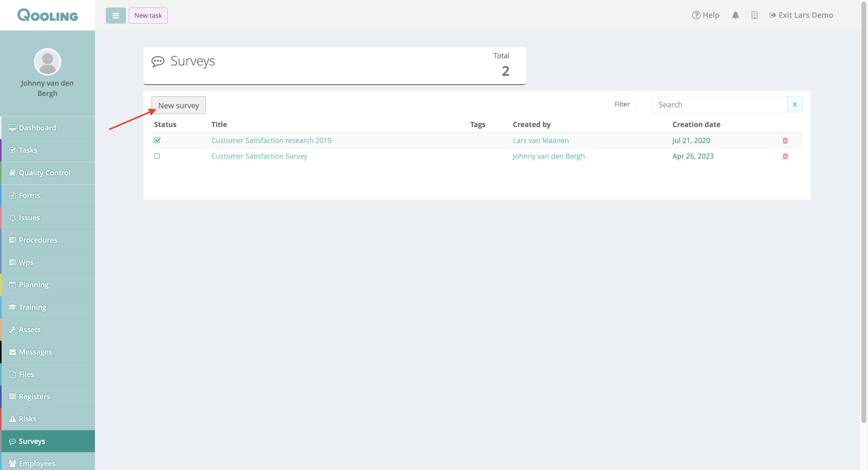The image size is (868, 470).
Task: Sort by the Title column header
Action: tap(219, 124)
